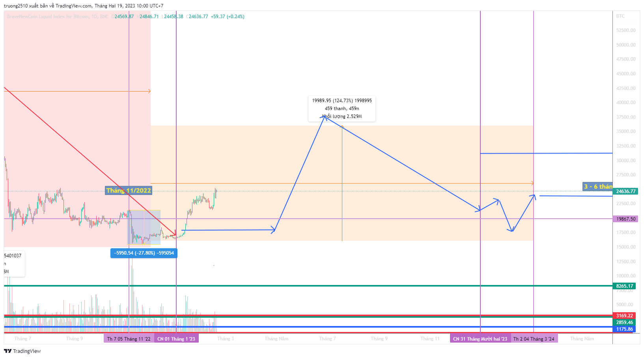644x358 pixels.
Task: Click the '459 thanh, 459n' text line
Action: click(342, 109)
